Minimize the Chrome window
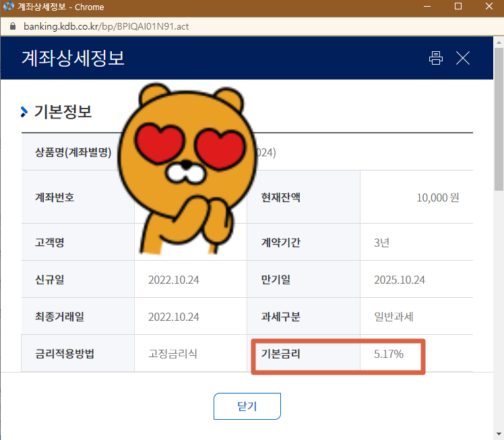Image resolution: width=504 pixels, height=440 pixels. [427, 7]
